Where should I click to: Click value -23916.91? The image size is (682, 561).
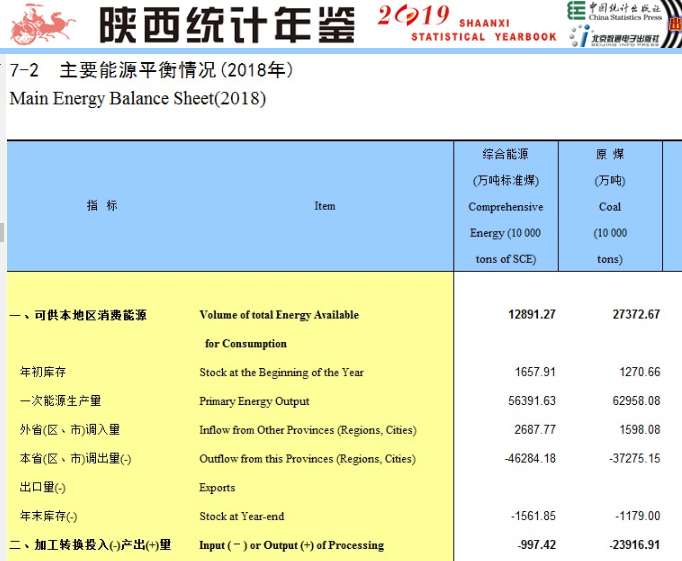point(635,544)
